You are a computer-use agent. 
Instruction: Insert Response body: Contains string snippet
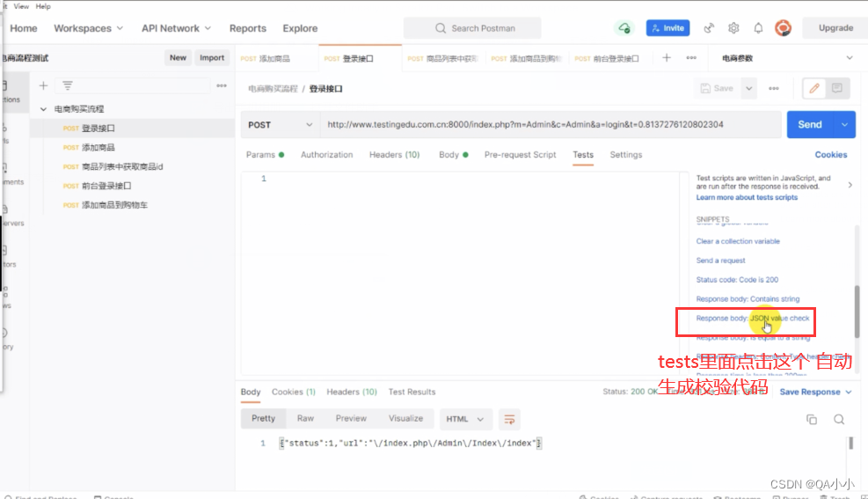[x=748, y=299]
